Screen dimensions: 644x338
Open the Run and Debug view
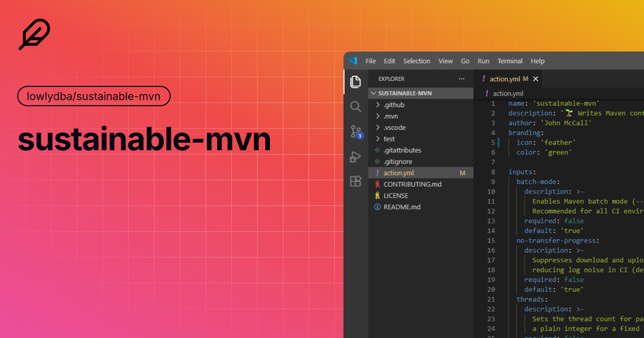pyautogui.click(x=355, y=157)
